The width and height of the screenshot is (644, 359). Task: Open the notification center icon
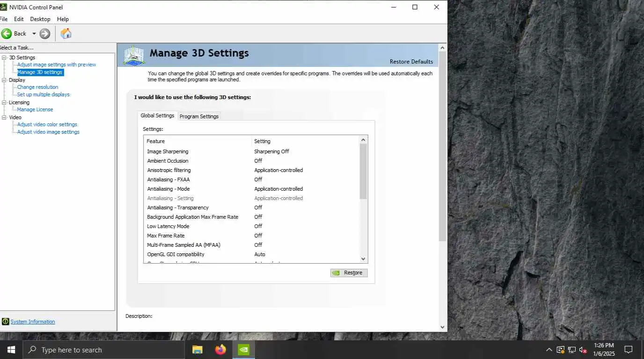[x=629, y=350]
